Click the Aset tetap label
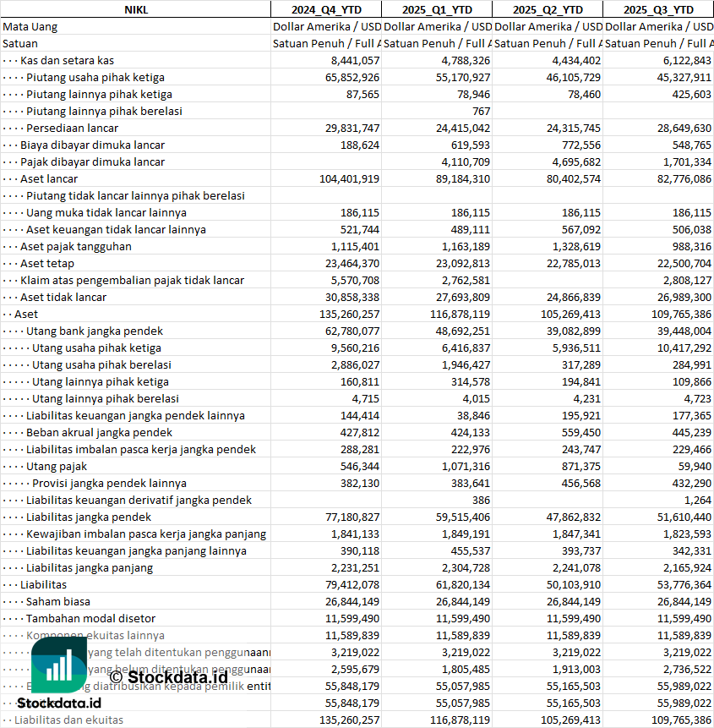This screenshot has width=714, height=728. [x=47, y=264]
